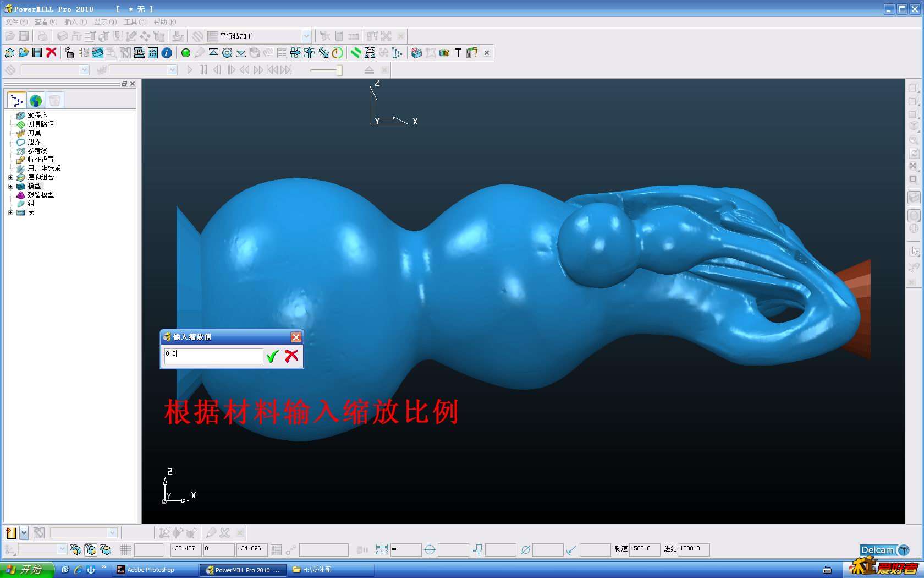The image size is (924, 578).
Task: Open the 帮助 menu
Action: [164, 22]
